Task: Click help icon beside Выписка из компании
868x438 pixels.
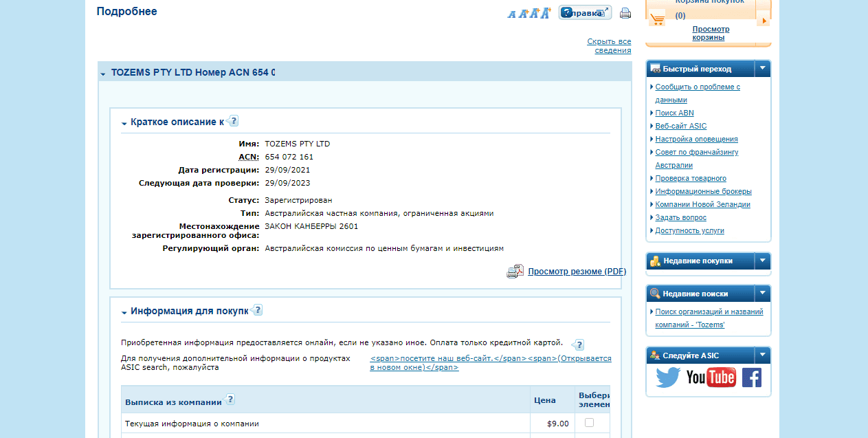Action: point(230,399)
